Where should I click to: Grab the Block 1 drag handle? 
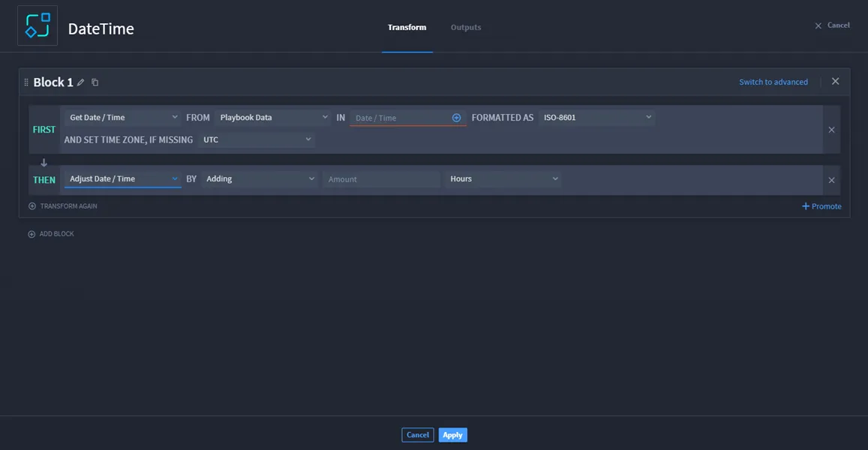pyautogui.click(x=26, y=82)
